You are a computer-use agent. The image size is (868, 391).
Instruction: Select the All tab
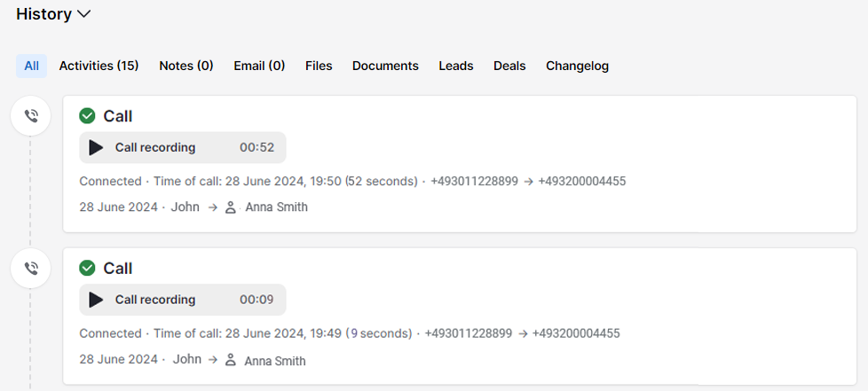(31, 66)
